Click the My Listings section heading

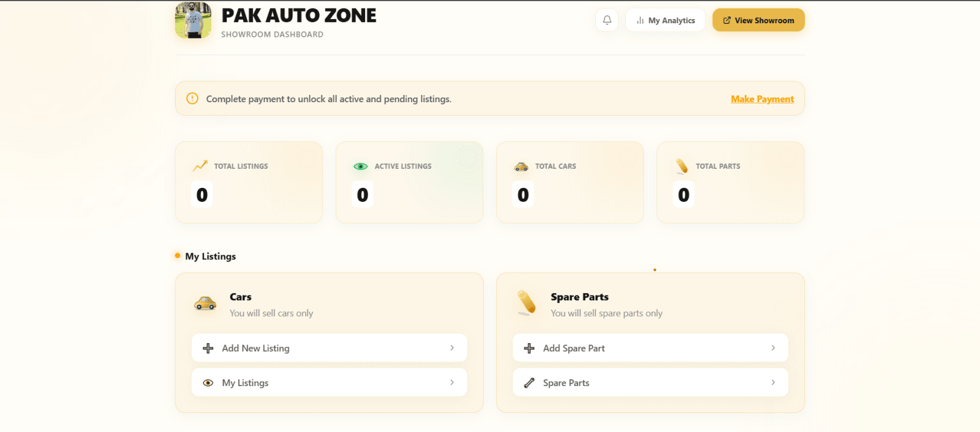(211, 256)
